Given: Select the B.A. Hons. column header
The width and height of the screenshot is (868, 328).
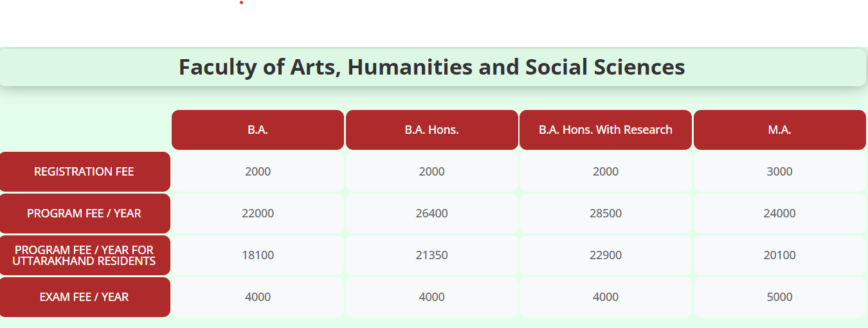Looking at the screenshot, I should click(x=431, y=130).
